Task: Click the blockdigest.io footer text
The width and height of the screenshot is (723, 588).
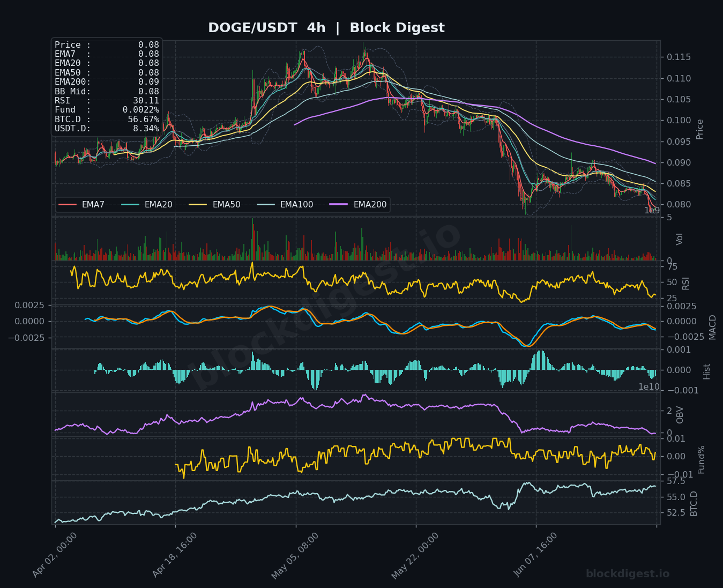Action: 628,574
